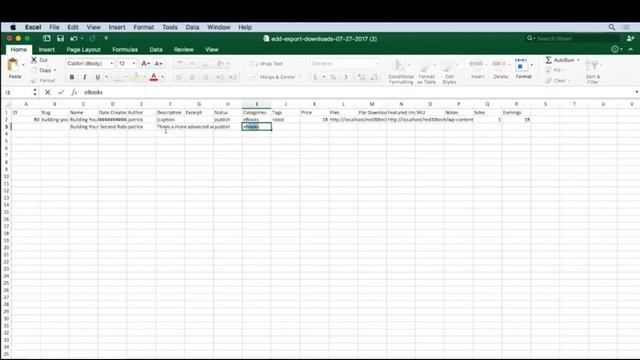This screenshot has width=640, height=360.
Task: Open macOS Spotlight search magnifier
Action: pos(611,27)
